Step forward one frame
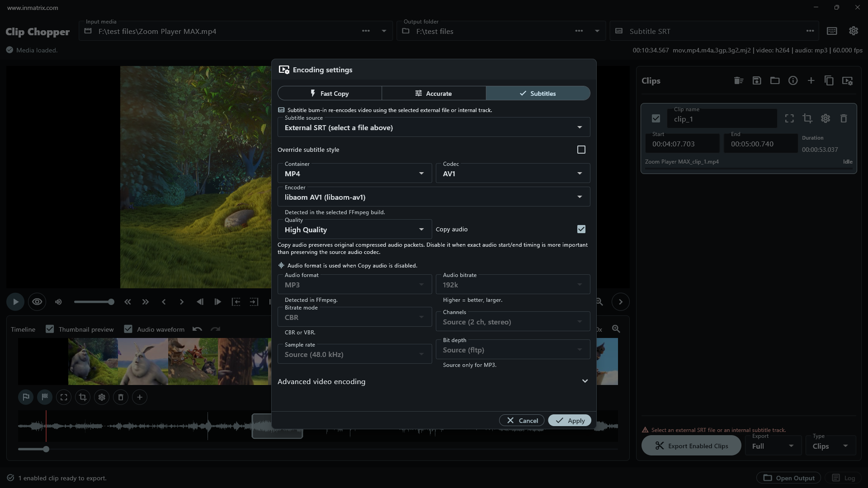Viewport: 868px width, 488px height. 218,302
